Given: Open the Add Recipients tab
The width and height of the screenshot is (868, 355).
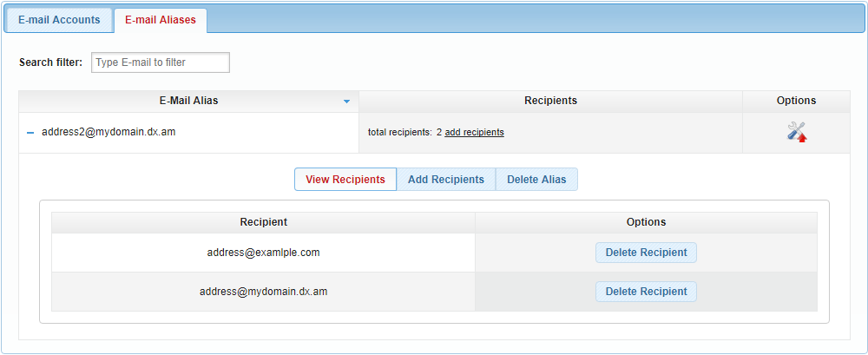Looking at the screenshot, I should coord(446,180).
